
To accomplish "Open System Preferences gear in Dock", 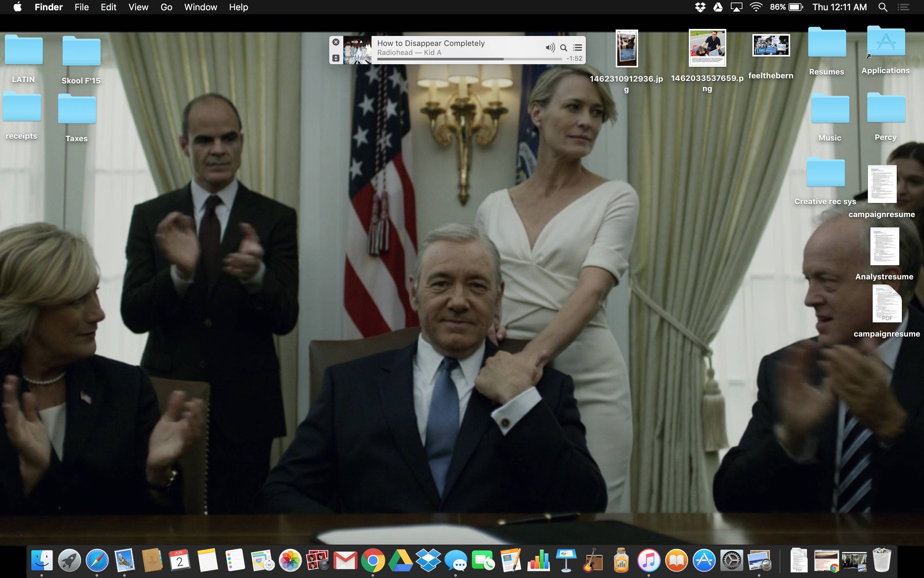I will pyautogui.click(x=732, y=560).
